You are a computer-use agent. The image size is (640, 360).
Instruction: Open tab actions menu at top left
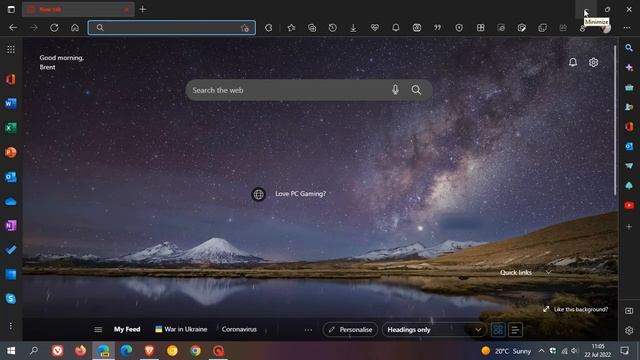coord(11,9)
